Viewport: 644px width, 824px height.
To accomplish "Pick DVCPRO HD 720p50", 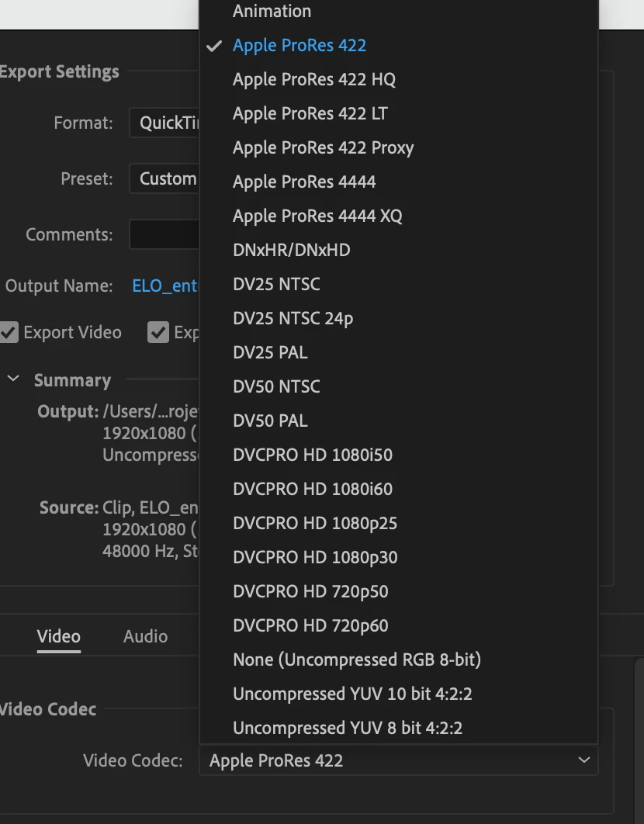I will tap(399, 592).
